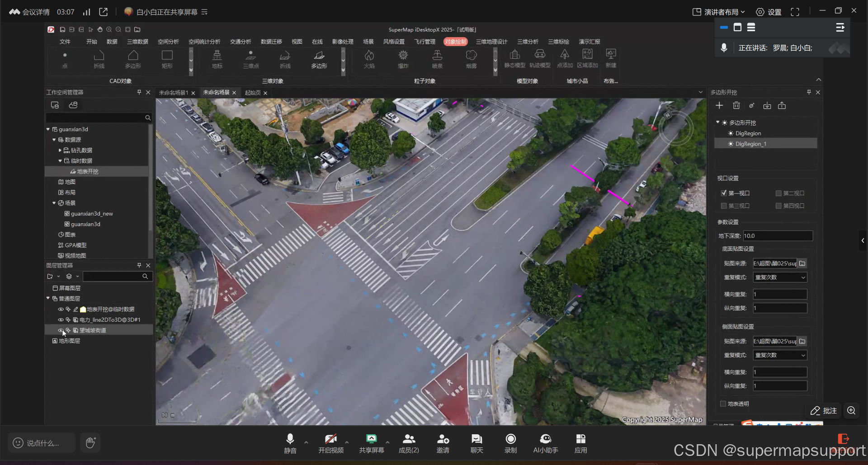Check the 第四视口 checkbox
The height and width of the screenshot is (465, 868).
coord(778,206)
